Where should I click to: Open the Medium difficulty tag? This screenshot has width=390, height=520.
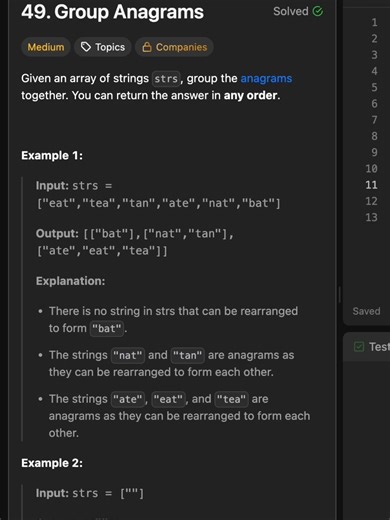(x=46, y=47)
